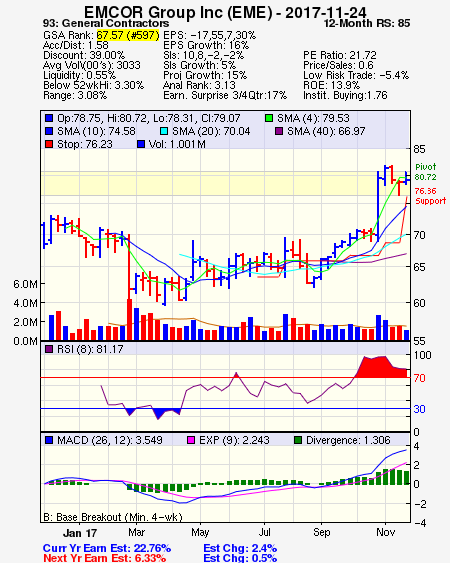Screen dimensions: 450x563
Task: Click the 85 price axis label
Action: click(x=419, y=149)
